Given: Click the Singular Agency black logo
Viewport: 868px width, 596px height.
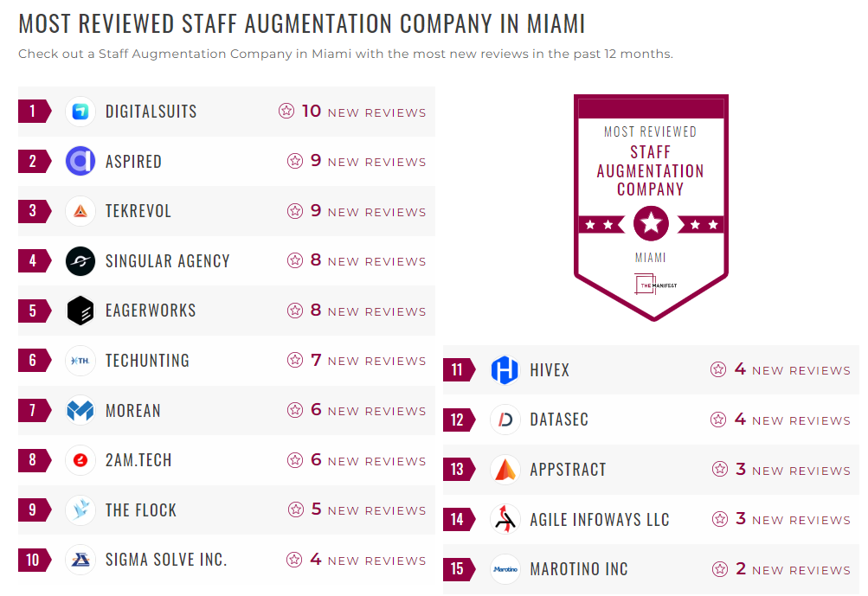Looking at the screenshot, I should 80,261.
